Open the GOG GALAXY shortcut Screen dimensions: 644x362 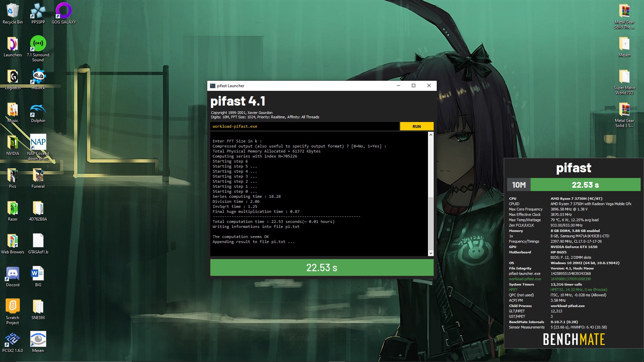63,13
